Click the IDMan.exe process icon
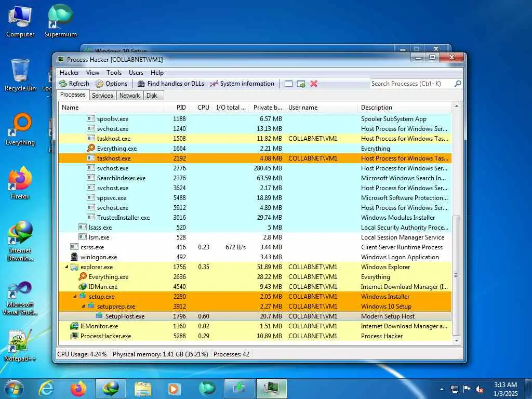 point(83,286)
